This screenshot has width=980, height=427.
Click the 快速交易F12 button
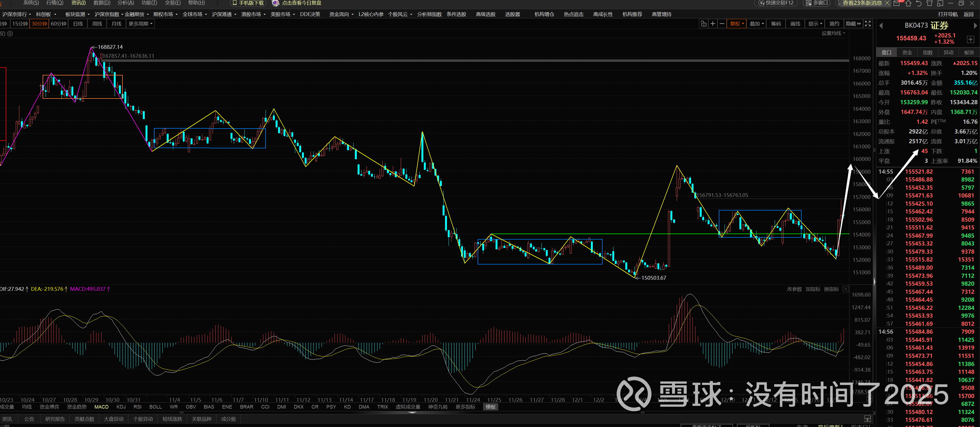click(x=776, y=3)
